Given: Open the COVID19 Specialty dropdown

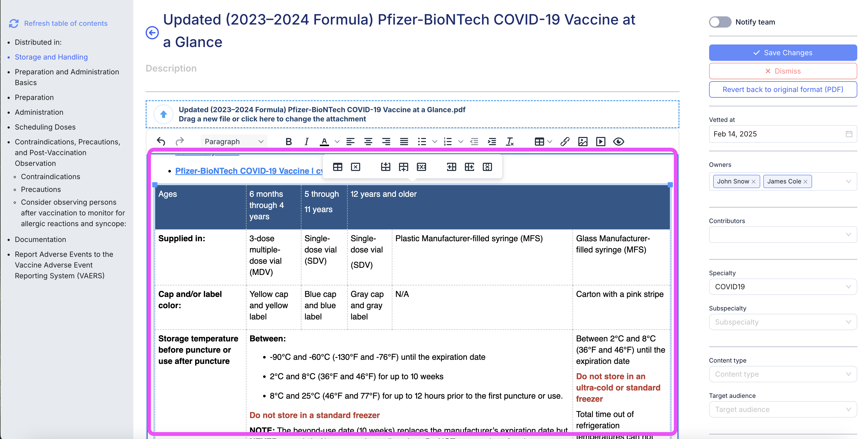Looking at the screenshot, I should coord(783,287).
